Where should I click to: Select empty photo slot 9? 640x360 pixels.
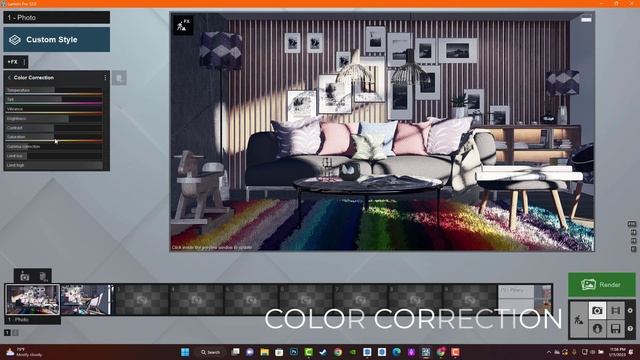470,300
